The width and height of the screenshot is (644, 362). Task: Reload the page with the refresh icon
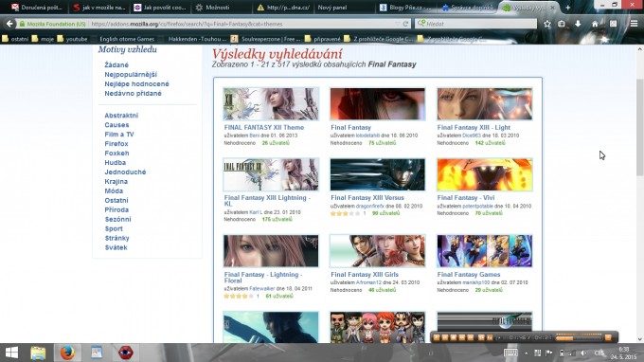pos(405,24)
